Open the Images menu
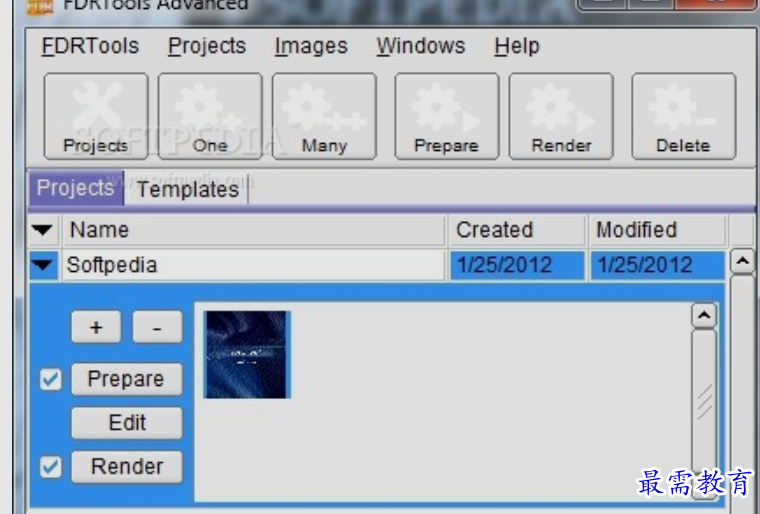The image size is (760, 514). click(x=311, y=47)
